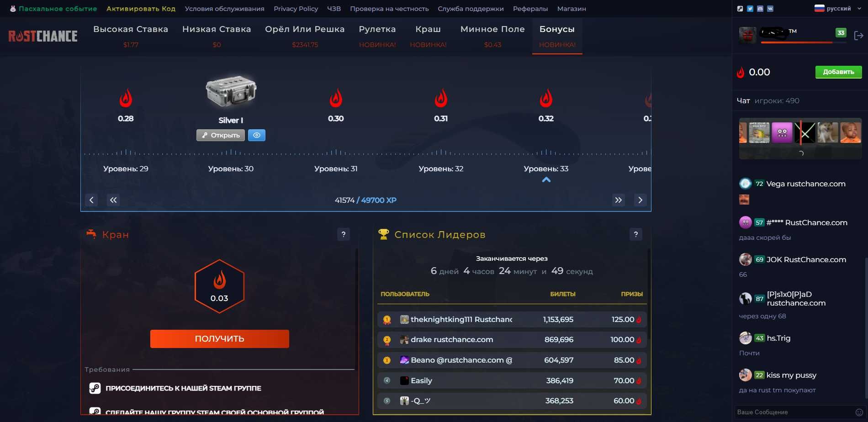
Task: Click the flame reward above 0.30
Action: (x=336, y=98)
